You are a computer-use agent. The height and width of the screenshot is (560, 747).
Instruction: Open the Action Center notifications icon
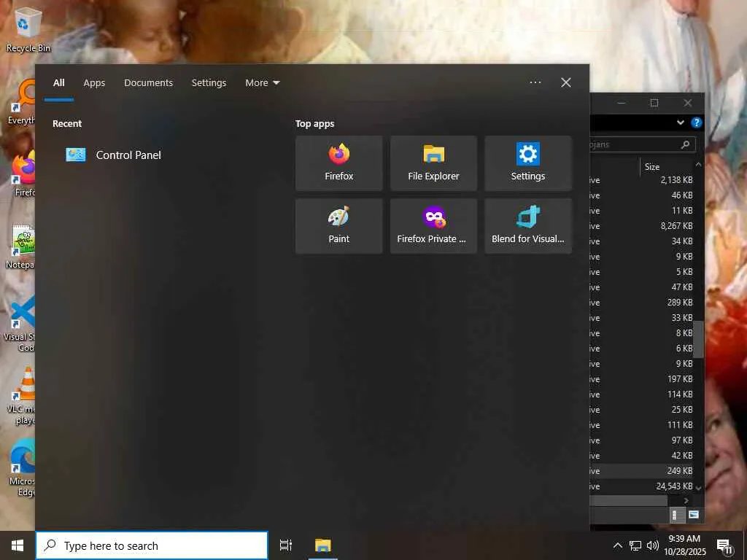(x=724, y=546)
